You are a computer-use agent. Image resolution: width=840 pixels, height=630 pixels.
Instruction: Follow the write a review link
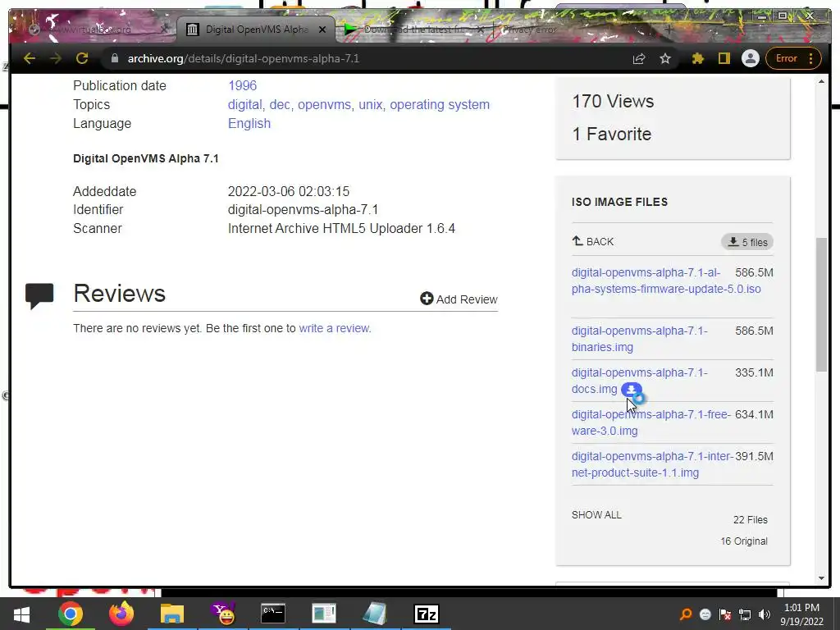coord(335,328)
